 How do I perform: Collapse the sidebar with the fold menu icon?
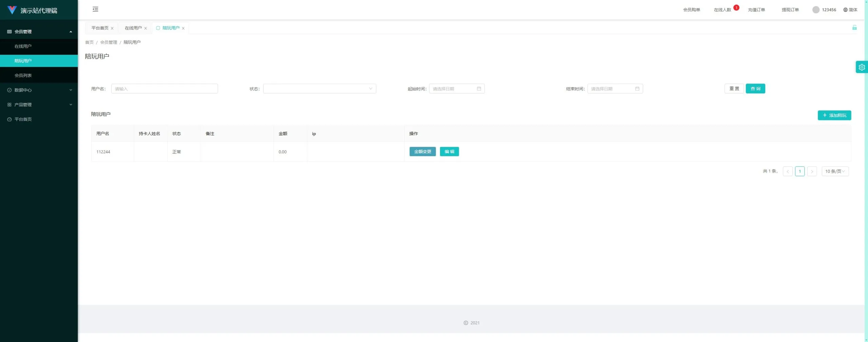[95, 9]
